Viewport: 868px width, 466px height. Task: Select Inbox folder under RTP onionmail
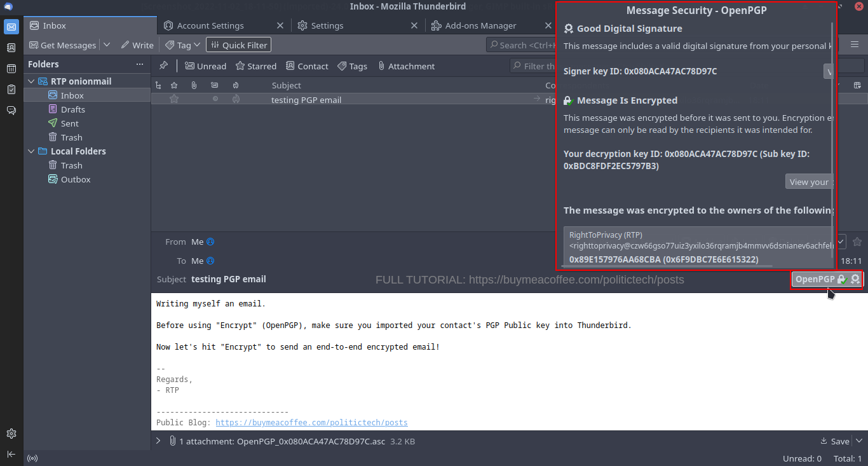pyautogui.click(x=87, y=95)
